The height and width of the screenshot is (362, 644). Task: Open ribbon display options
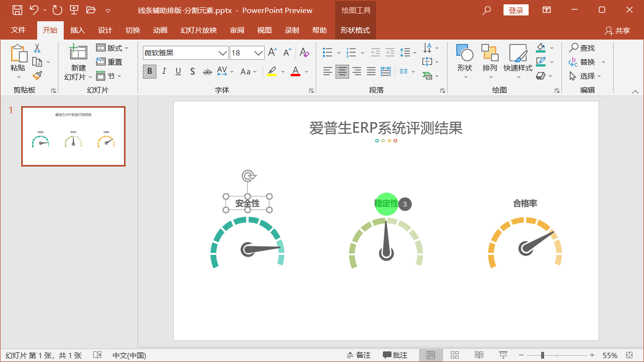pyautogui.click(x=546, y=10)
